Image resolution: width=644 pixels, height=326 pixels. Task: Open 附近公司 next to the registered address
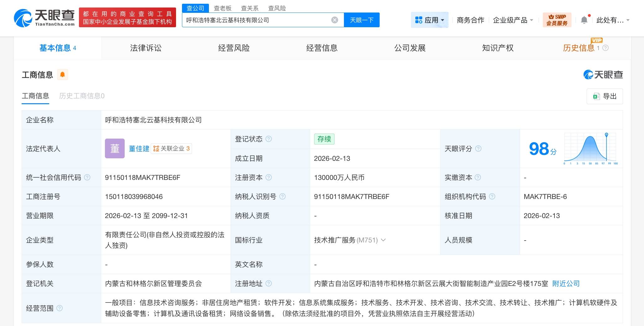coord(566,283)
